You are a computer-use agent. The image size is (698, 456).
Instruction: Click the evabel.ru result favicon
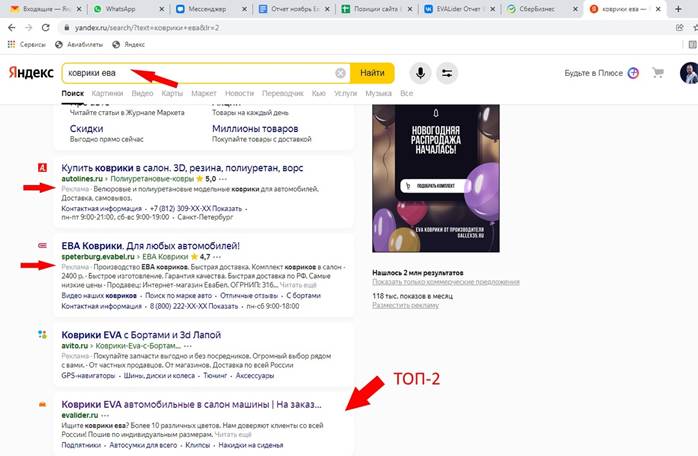42,245
